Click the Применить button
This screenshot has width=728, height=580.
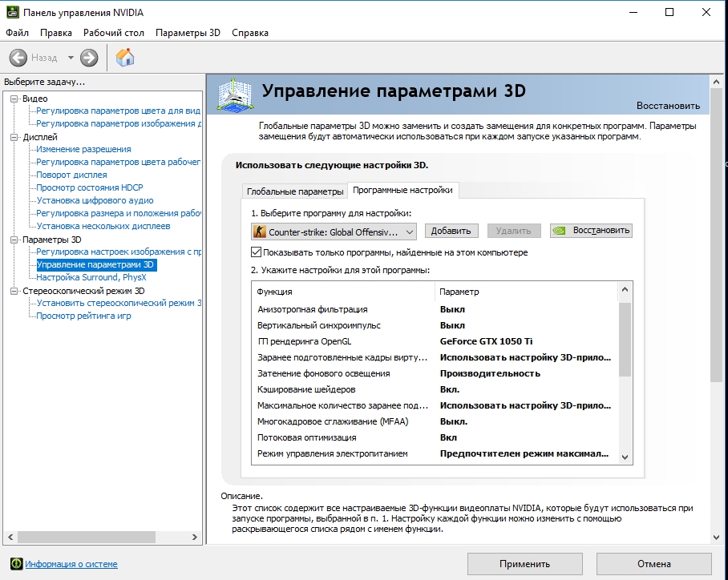pos(524,564)
